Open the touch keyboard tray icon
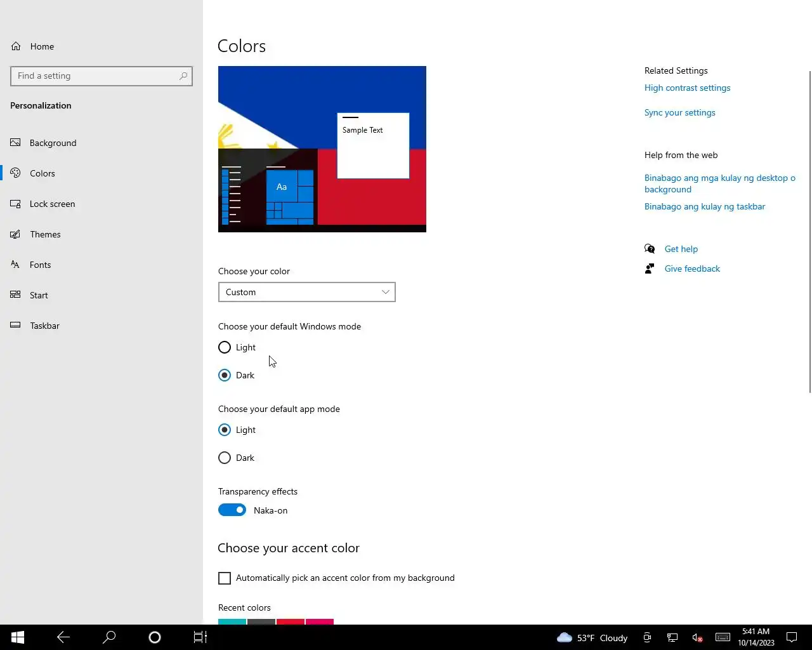Image resolution: width=812 pixels, height=650 pixels. coord(723,637)
